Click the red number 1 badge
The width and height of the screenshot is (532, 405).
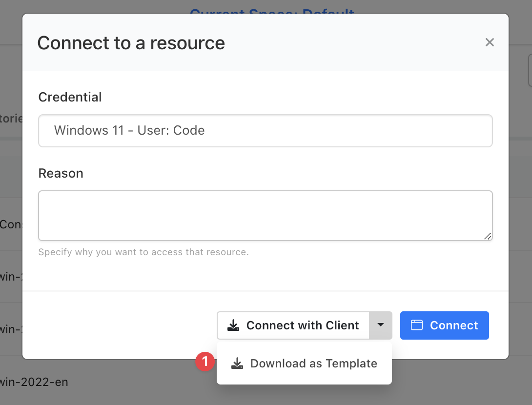click(x=205, y=362)
